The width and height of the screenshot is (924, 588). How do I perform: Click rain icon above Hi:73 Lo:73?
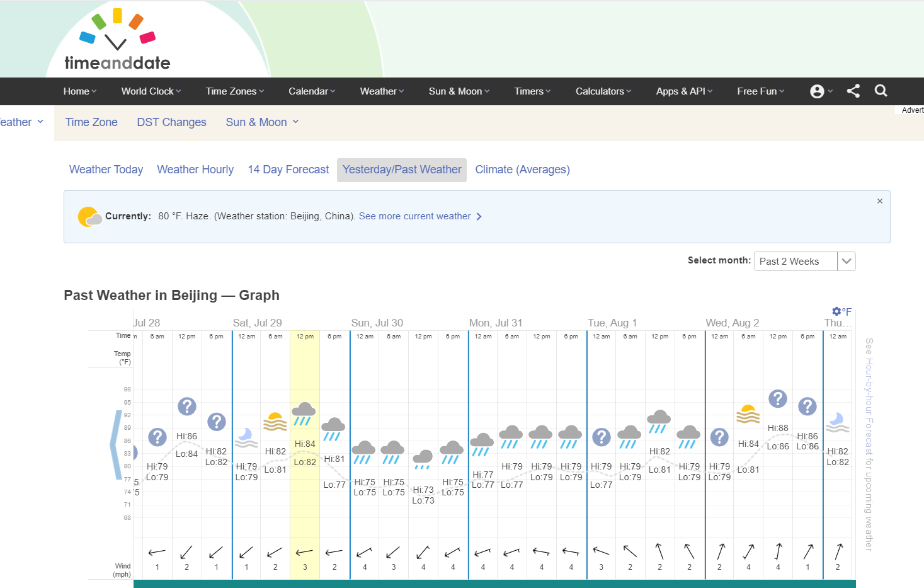(423, 459)
